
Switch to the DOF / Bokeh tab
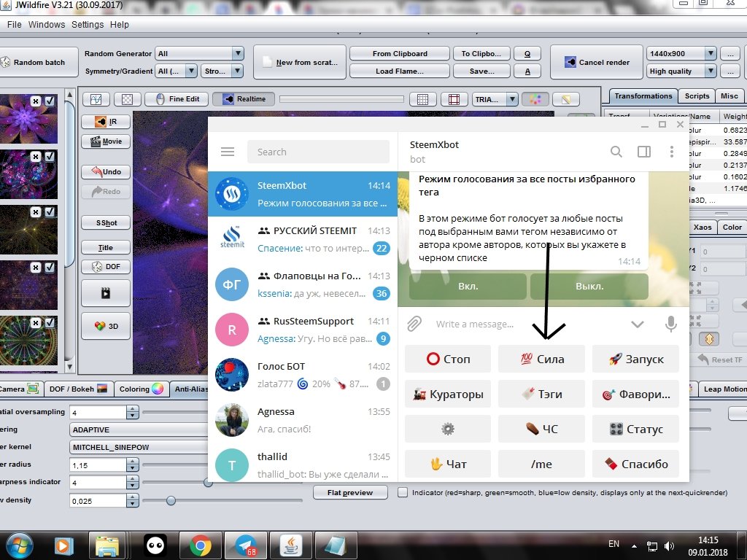[x=79, y=389]
